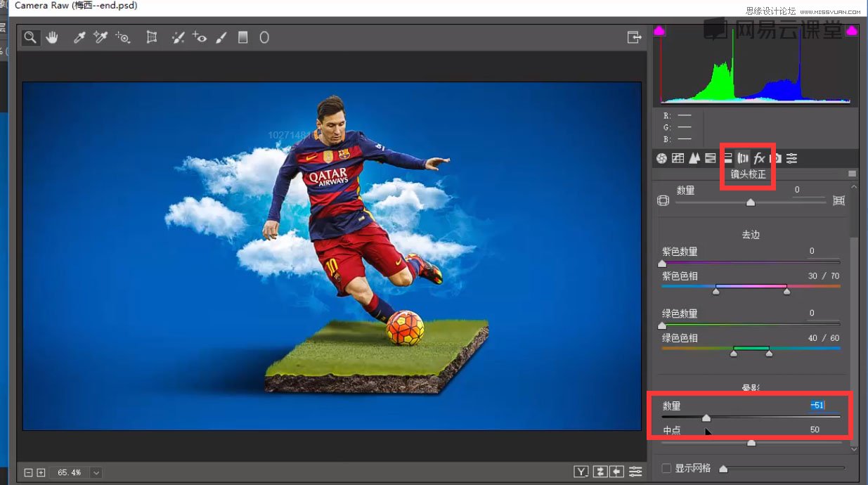Select the Hand tool
This screenshot has height=485, width=868.
[52, 38]
